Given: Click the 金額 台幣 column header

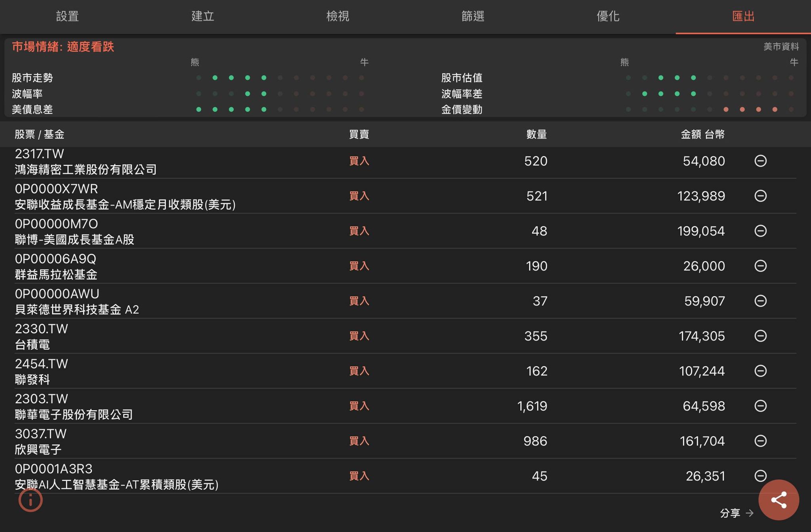Looking at the screenshot, I should (702, 135).
